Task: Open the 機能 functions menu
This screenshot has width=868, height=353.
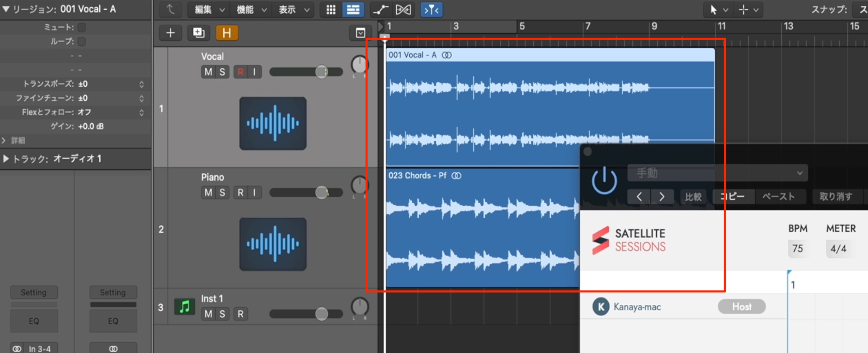Action: click(251, 10)
